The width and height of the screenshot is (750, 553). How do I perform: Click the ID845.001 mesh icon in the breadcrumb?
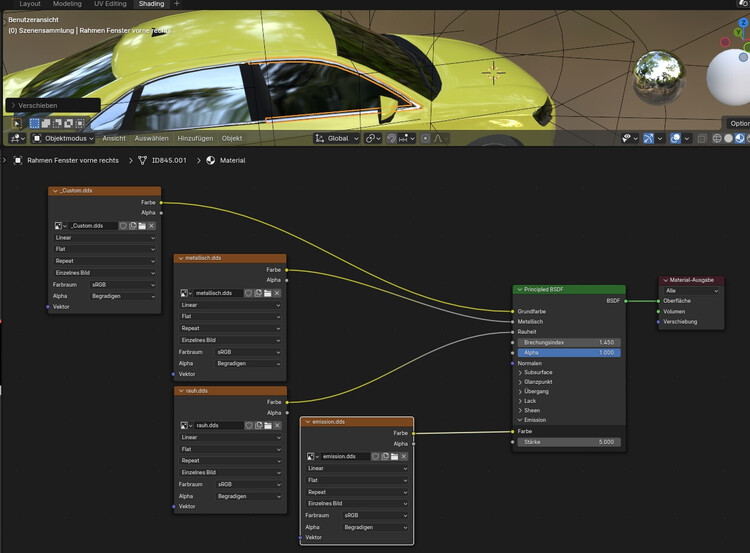tap(142, 160)
